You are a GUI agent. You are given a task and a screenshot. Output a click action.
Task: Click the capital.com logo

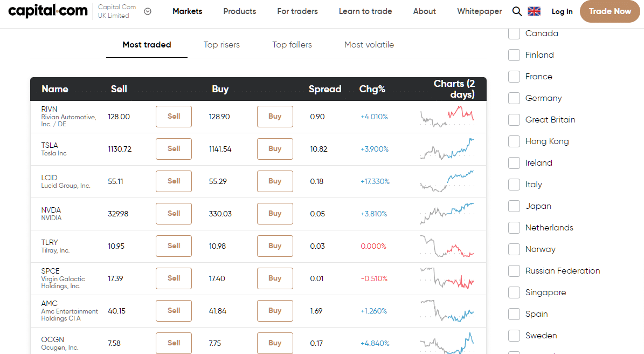(x=47, y=11)
